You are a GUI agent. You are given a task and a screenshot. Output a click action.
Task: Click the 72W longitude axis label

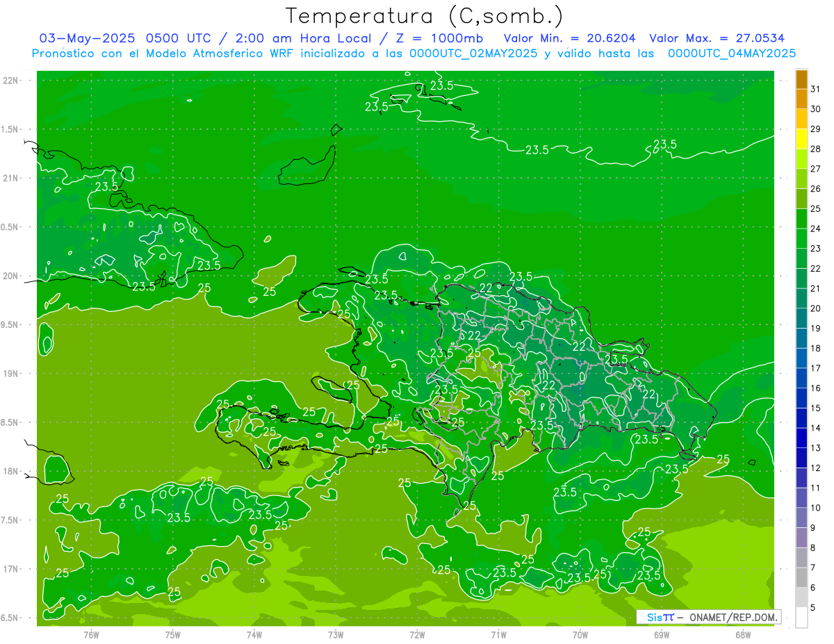point(417,634)
